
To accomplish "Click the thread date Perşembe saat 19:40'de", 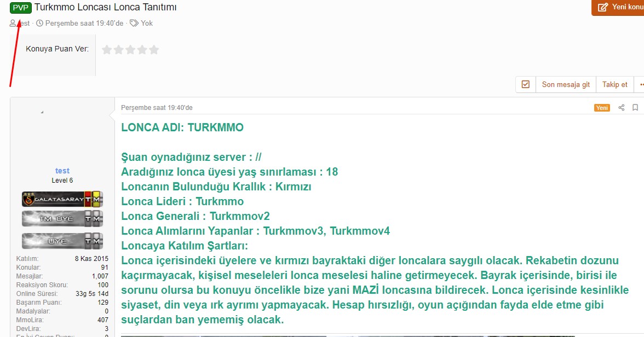I will click(84, 24).
